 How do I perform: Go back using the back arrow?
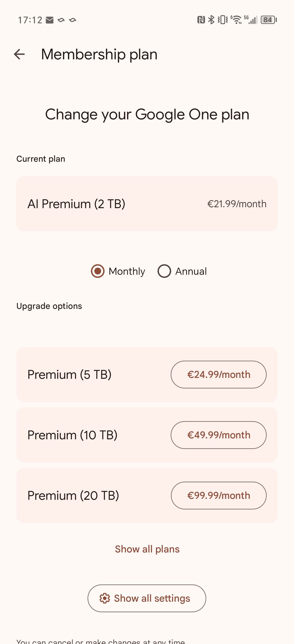pos(20,55)
